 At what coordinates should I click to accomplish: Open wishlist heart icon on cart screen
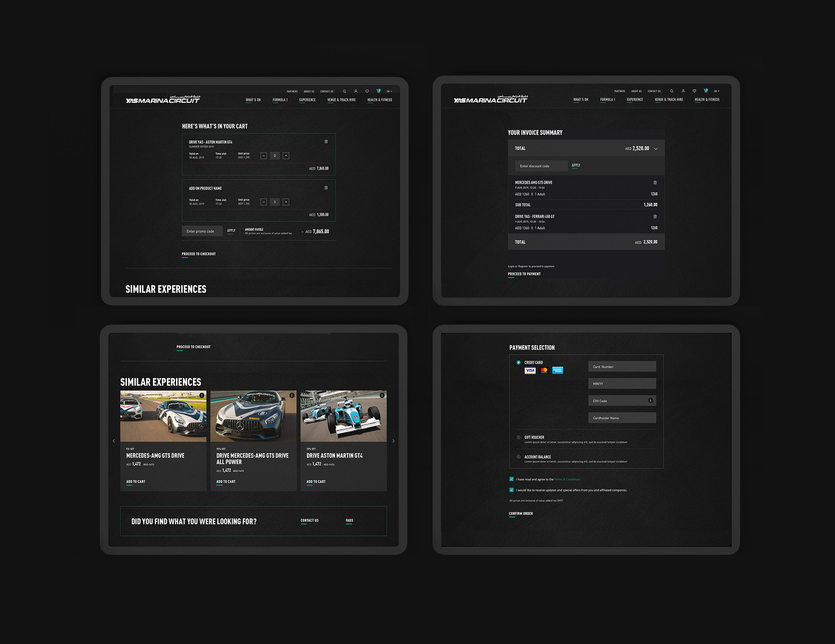pos(367,91)
